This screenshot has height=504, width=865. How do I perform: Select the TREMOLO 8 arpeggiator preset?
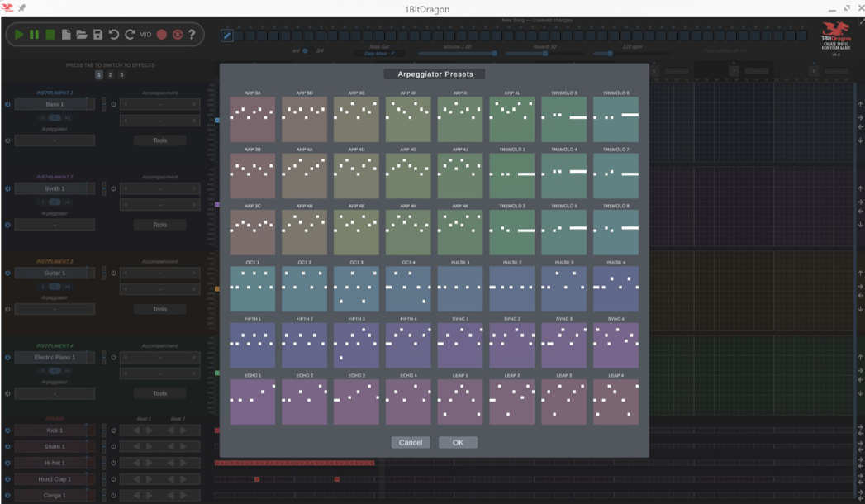pyautogui.click(x=615, y=232)
